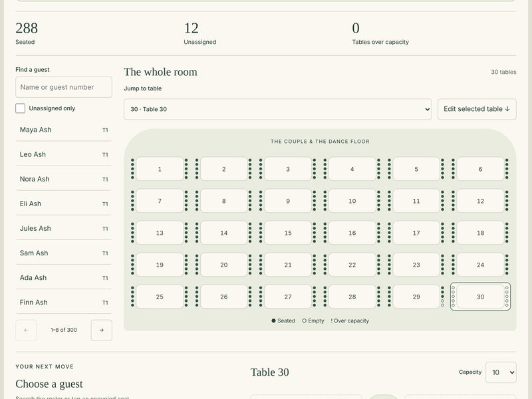Select table 12 on the map

pyautogui.click(x=480, y=201)
